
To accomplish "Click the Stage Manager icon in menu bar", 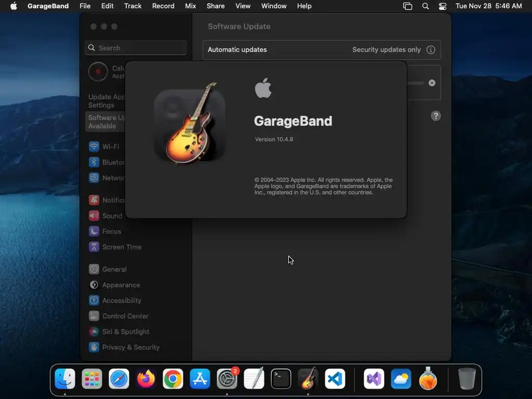I will [x=407, y=6].
